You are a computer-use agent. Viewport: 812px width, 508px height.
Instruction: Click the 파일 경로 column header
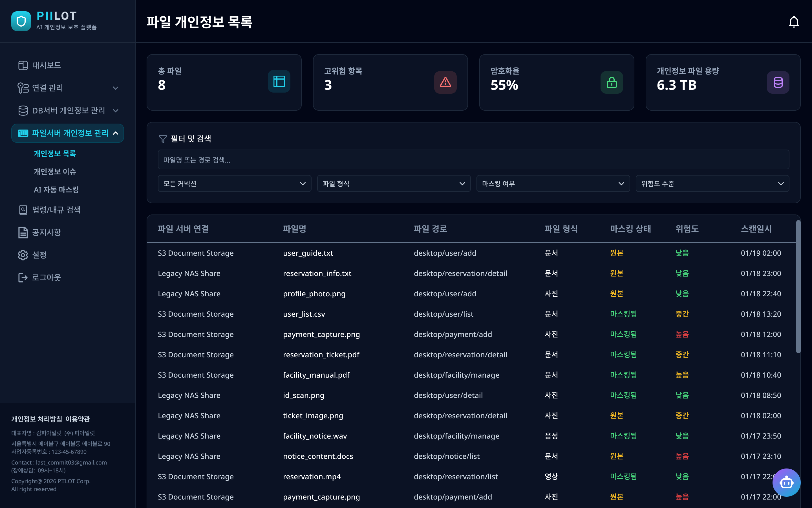[430, 229]
